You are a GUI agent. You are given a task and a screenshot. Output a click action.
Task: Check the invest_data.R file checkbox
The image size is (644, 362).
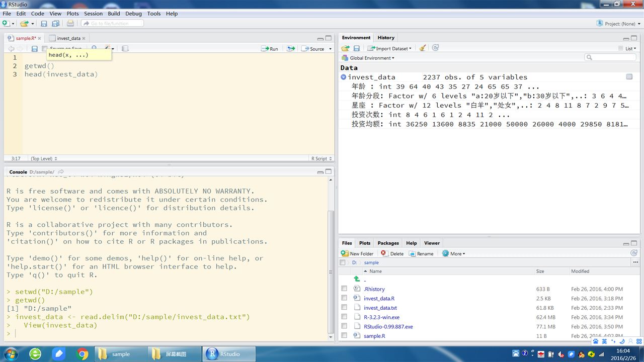pyautogui.click(x=344, y=298)
